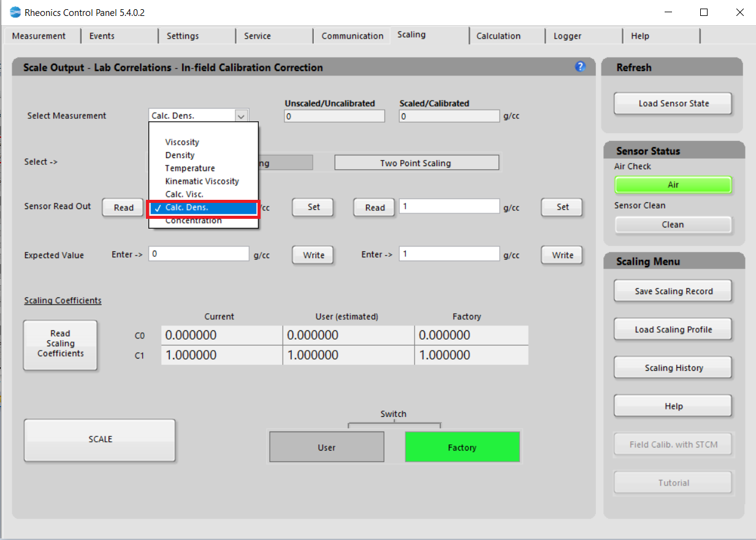Maximize the Rheonics Control Panel window
The width and height of the screenshot is (756, 540).
pos(704,12)
